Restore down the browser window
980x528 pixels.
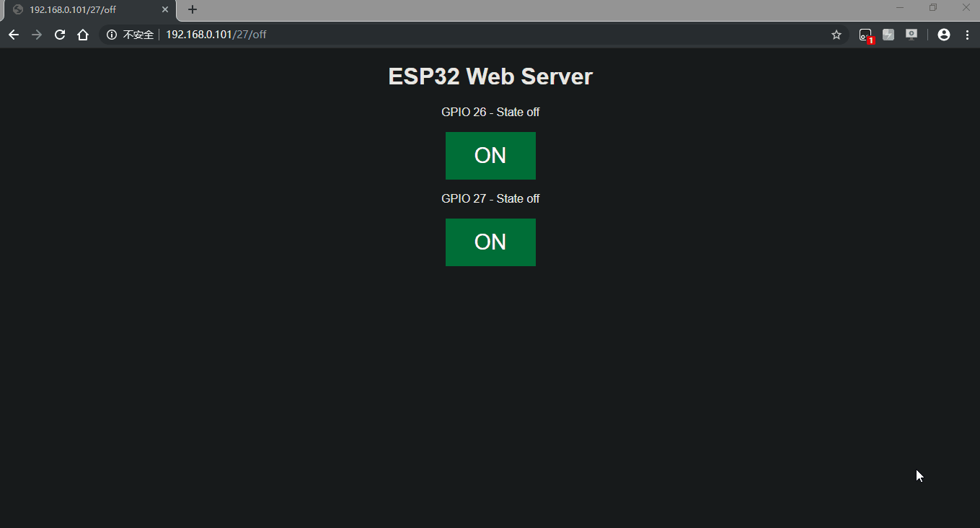[x=933, y=8]
